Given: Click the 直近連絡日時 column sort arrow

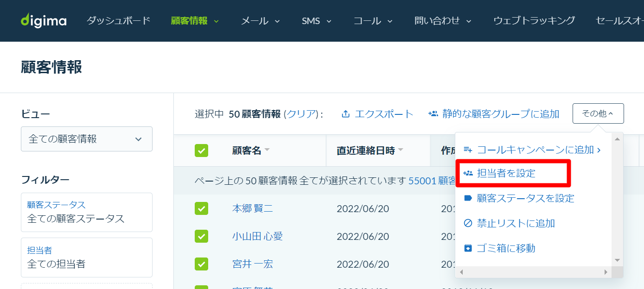Looking at the screenshot, I should pyautogui.click(x=401, y=150).
